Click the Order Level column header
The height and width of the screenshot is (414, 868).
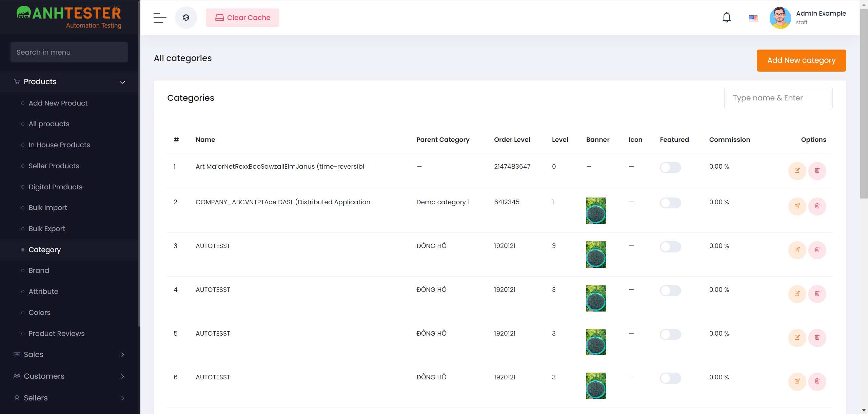pyautogui.click(x=512, y=140)
